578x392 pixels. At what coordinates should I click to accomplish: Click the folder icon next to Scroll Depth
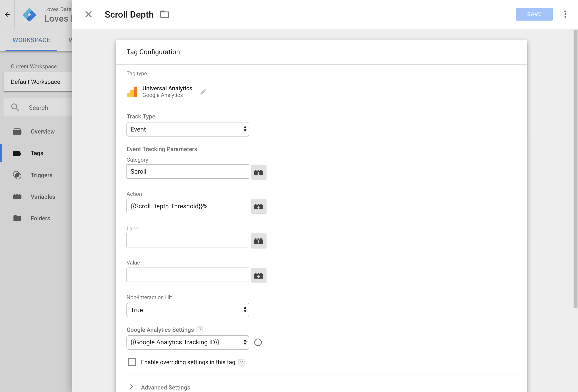pos(165,14)
